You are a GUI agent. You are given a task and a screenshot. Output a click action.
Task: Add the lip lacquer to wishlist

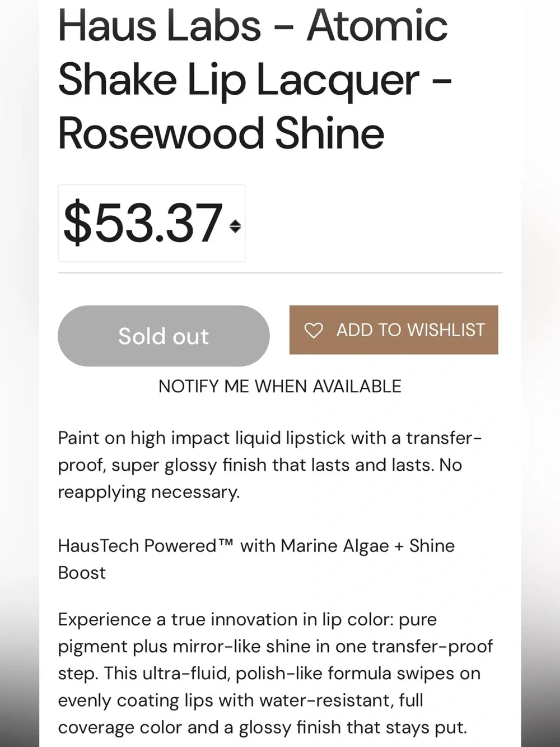click(x=394, y=330)
